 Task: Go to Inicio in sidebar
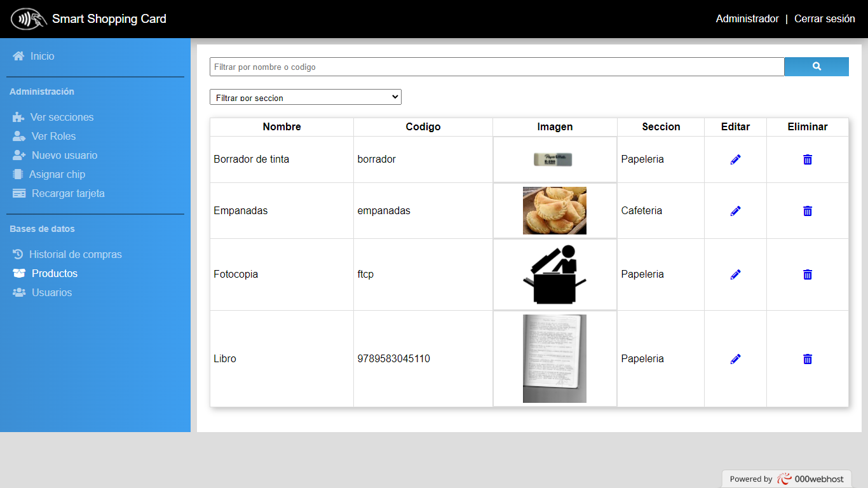[x=43, y=57]
